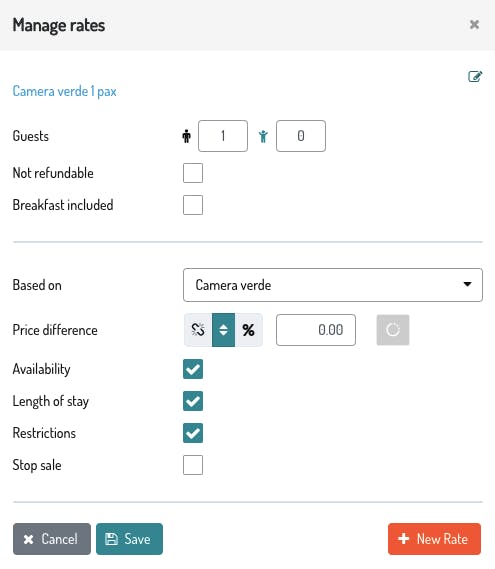Select the percent price difference mode
Screen dimensions: 495x569
(x=249, y=330)
